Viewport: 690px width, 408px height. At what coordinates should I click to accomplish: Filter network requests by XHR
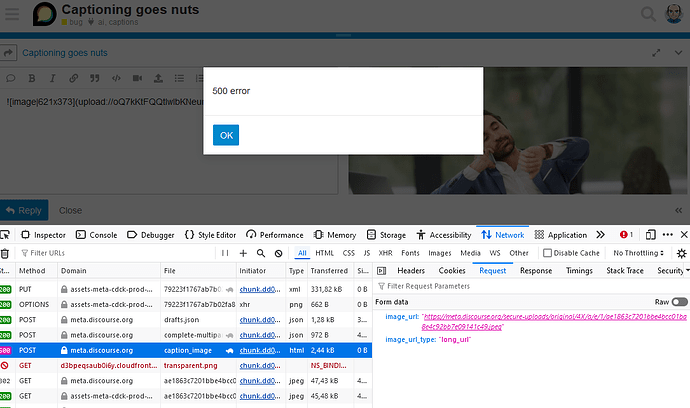click(385, 253)
